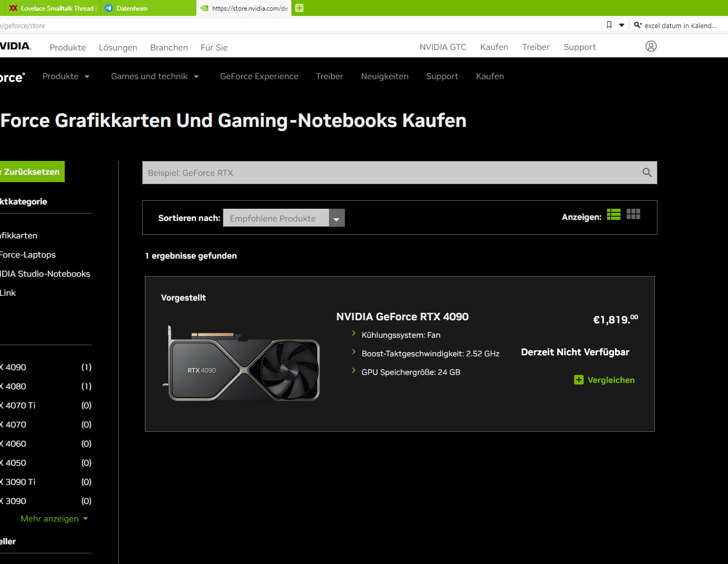Select the Studio-Notebooks category

tap(45, 274)
